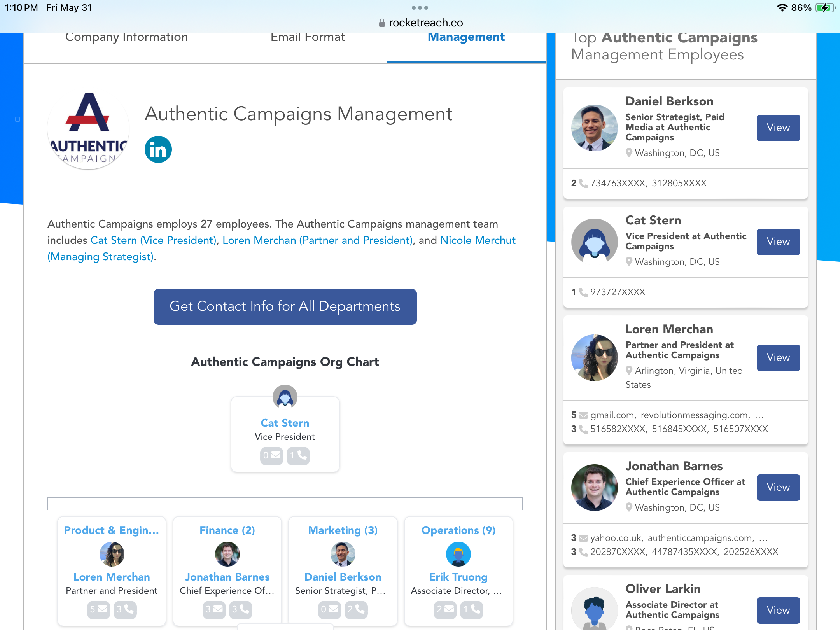840x630 pixels.
Task: Click Daniel Berkson's photo in Marketing card
Action: pyautogui.click(x=343, y=554)
